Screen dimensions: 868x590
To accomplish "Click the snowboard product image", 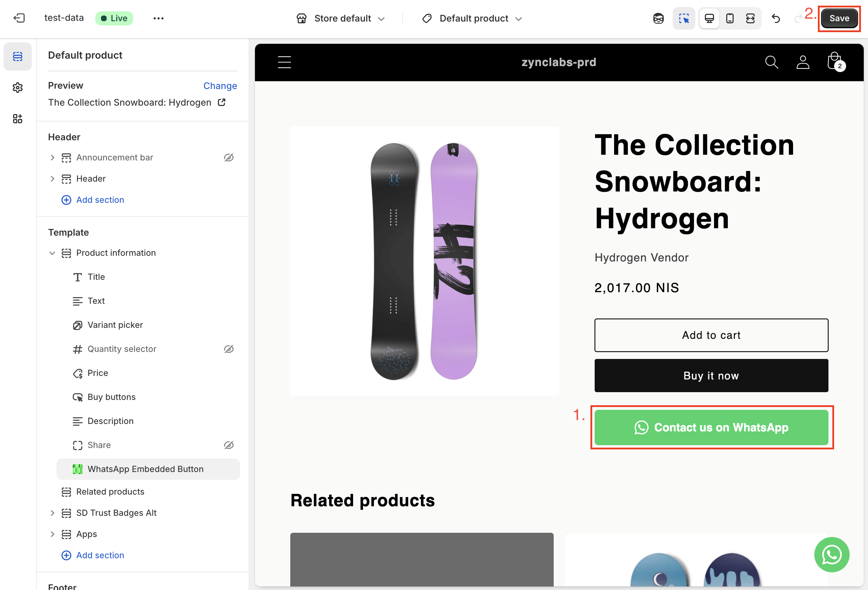I will click(424, 261).
